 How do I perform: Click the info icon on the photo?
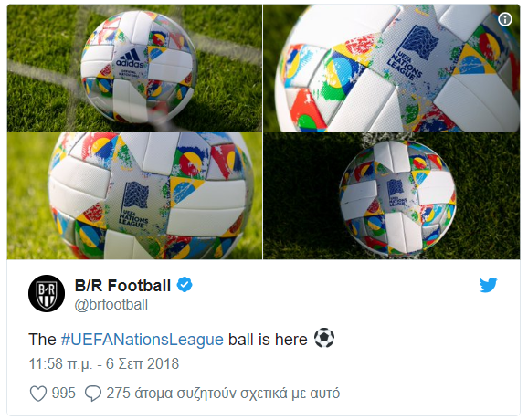pos(504,19)
